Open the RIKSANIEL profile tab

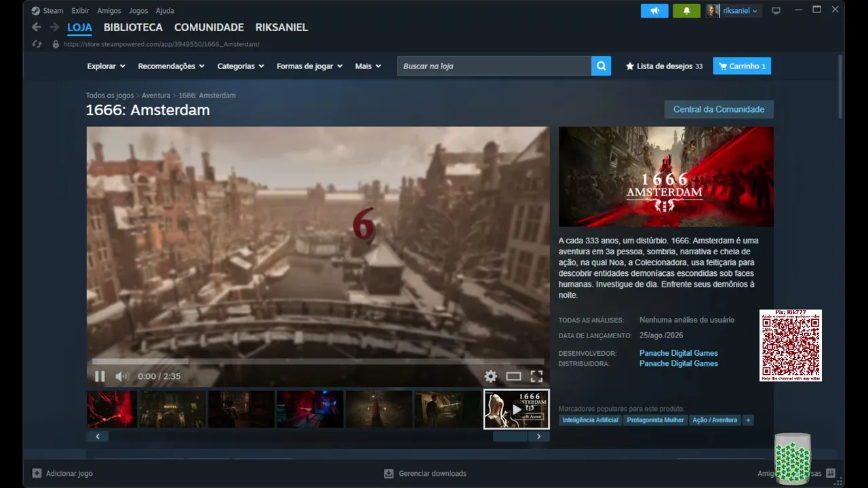click(x=281, y=28)
